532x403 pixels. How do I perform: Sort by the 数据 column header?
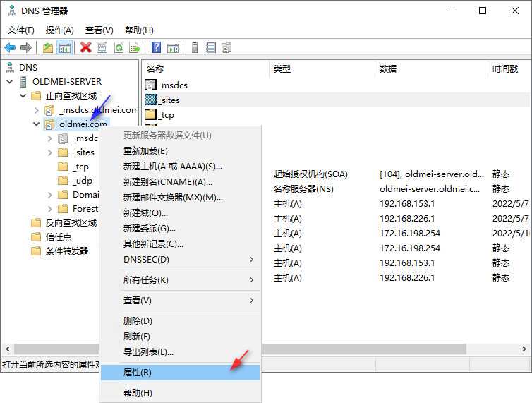432,69
